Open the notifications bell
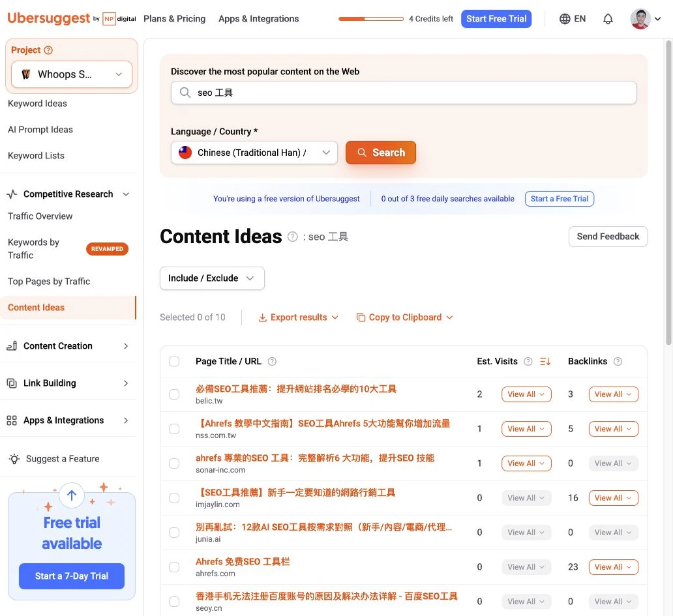Viewport: 673px width, 616px height. point(608,19)
